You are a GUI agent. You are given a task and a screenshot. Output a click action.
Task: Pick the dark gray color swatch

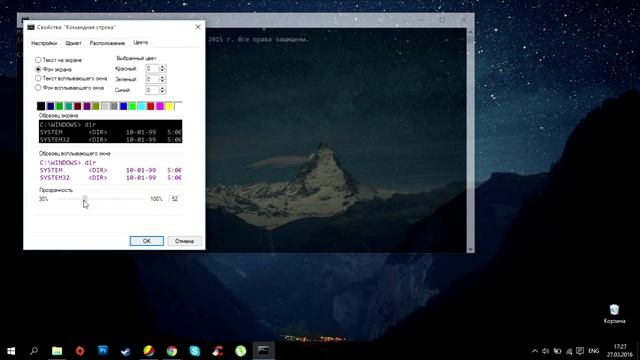coord(114,106)
